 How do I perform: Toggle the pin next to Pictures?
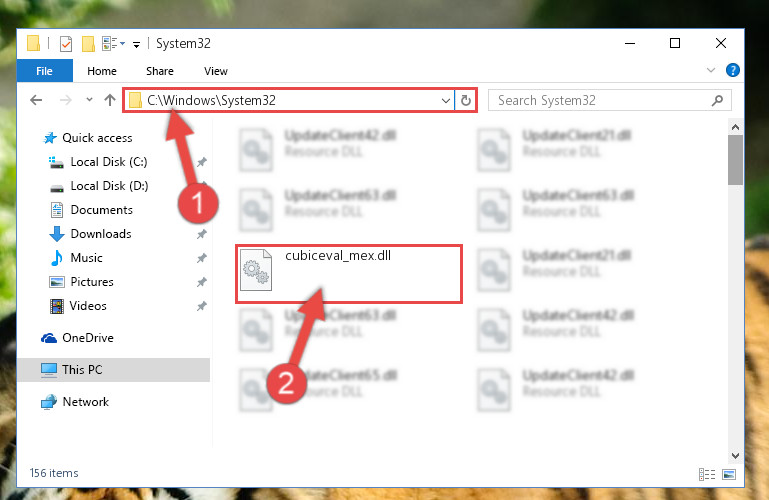click(x=202, y=282)
